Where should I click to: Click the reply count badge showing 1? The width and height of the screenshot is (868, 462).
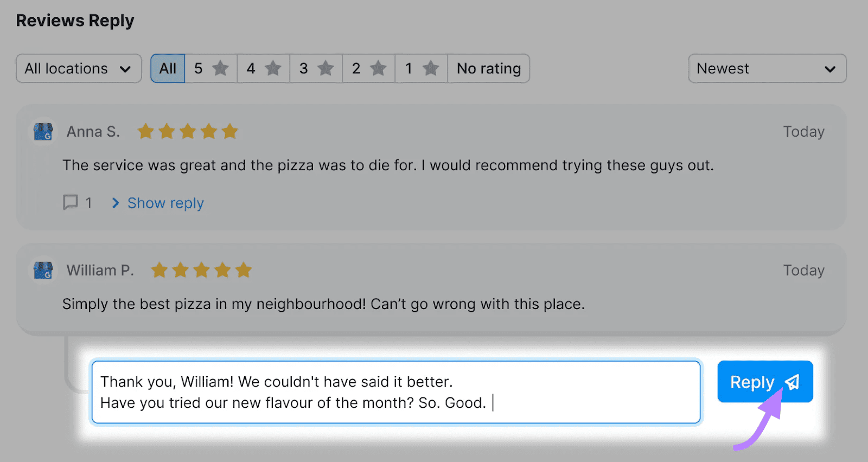coord(89,202)
